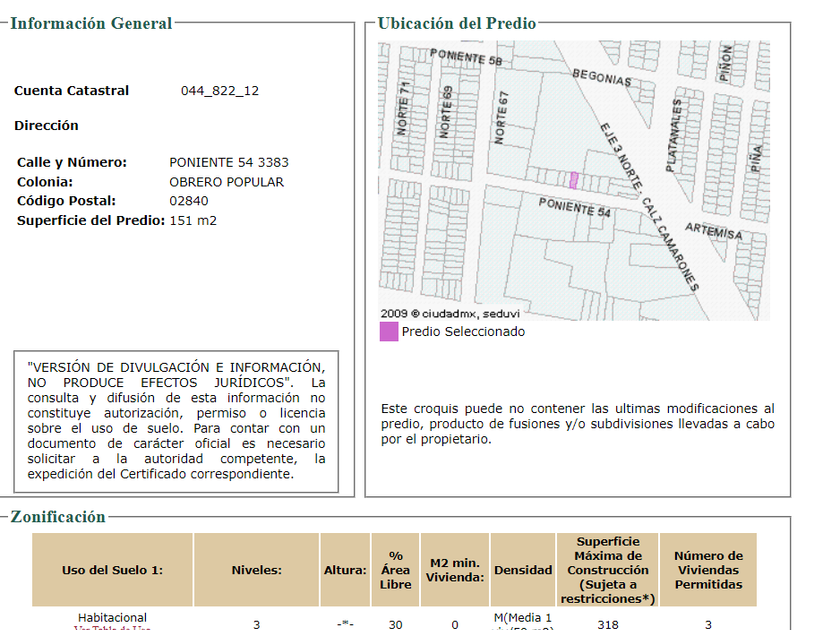Image resolution: width=840 pixels, height=630 pixels.
Task: Click the croquis notice paragraph under map
Action: point(578,424)
